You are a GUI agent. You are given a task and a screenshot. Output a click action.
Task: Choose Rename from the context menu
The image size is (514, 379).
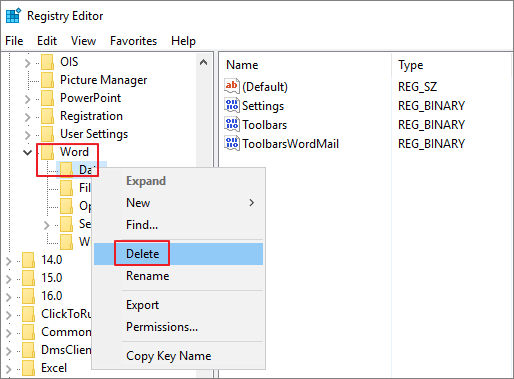click(x=178, y=276)
